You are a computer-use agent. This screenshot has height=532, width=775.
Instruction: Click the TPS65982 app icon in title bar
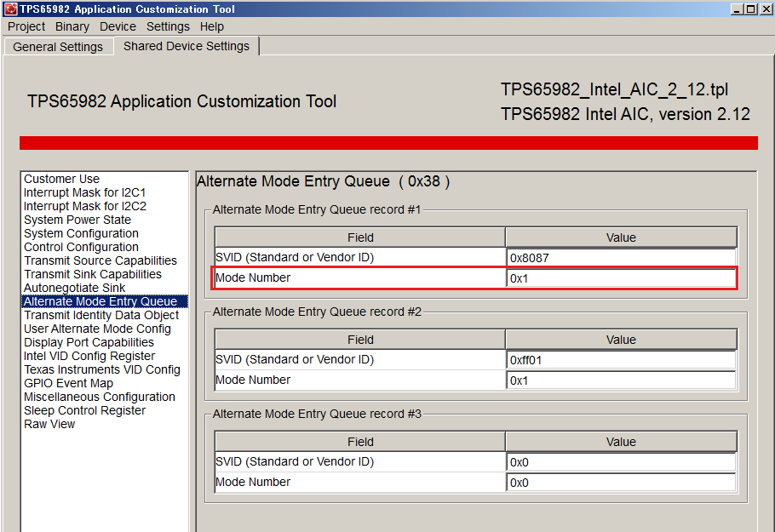[x=10, y=9]
